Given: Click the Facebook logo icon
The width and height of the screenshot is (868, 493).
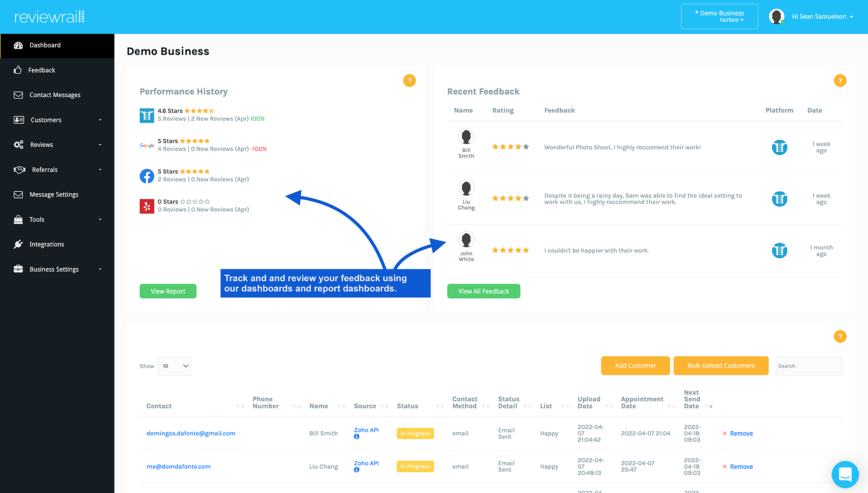Looking at the screenshot, I should tap(147, 176).
